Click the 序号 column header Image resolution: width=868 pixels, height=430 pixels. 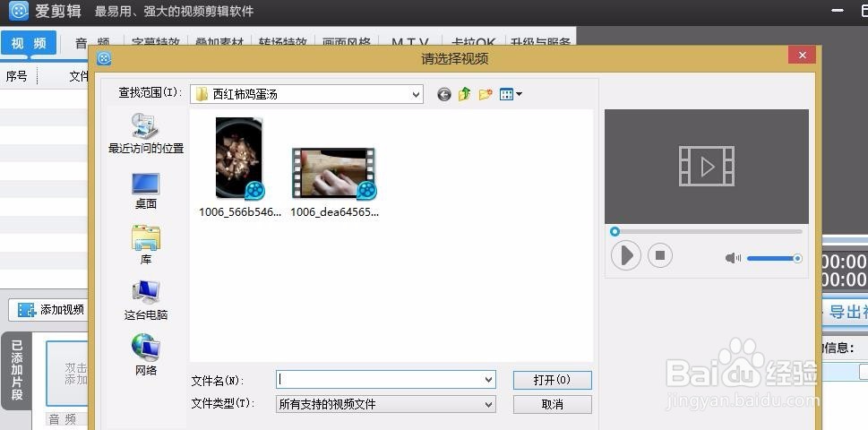(17, 76)
